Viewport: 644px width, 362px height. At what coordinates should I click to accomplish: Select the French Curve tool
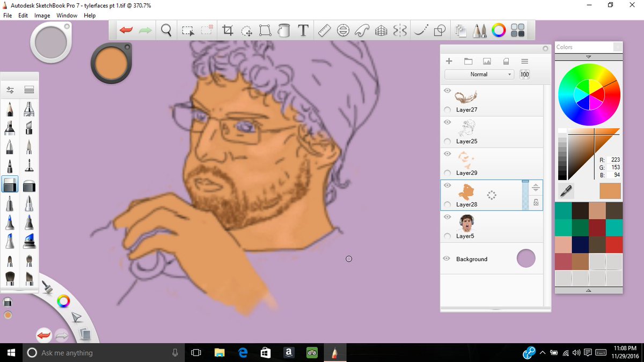(362, 31)
